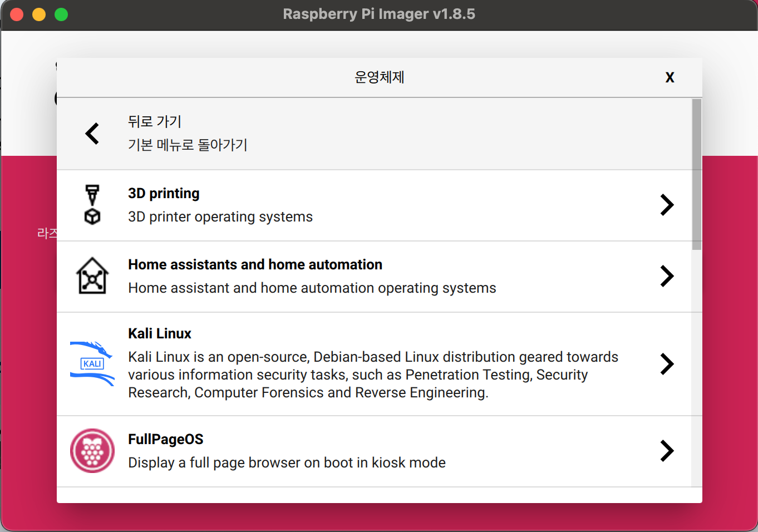
Task: Select the 3D printing title
Action: pyautogui.click(x=164, y=193)
